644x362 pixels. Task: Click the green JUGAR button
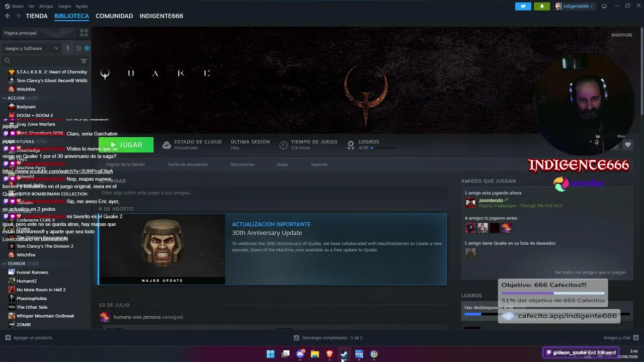pos(126,145)
